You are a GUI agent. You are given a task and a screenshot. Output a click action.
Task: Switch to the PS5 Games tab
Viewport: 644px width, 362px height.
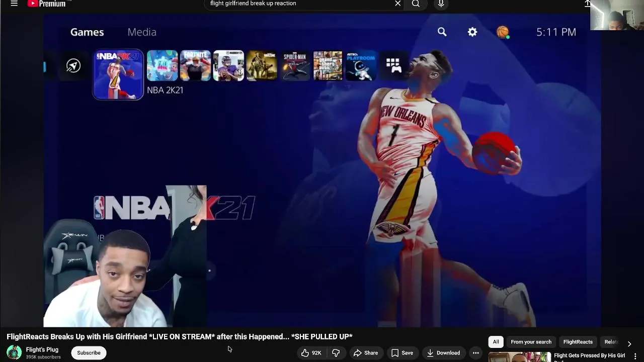click(87, 32)
